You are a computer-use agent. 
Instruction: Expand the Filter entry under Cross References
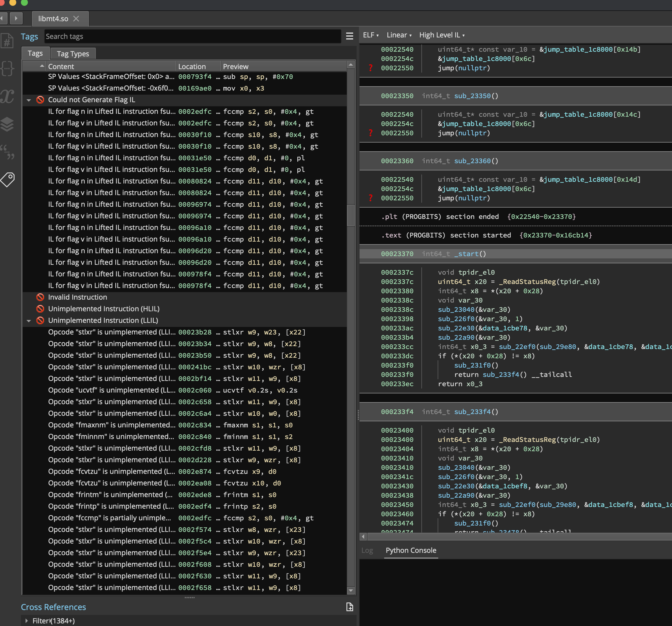[27, 620]
